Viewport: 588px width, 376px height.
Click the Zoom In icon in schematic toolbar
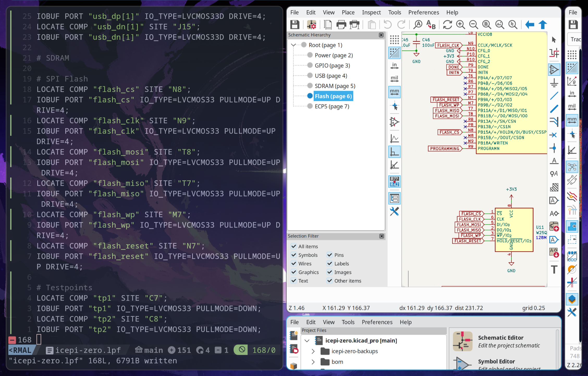tap(461, 25)
